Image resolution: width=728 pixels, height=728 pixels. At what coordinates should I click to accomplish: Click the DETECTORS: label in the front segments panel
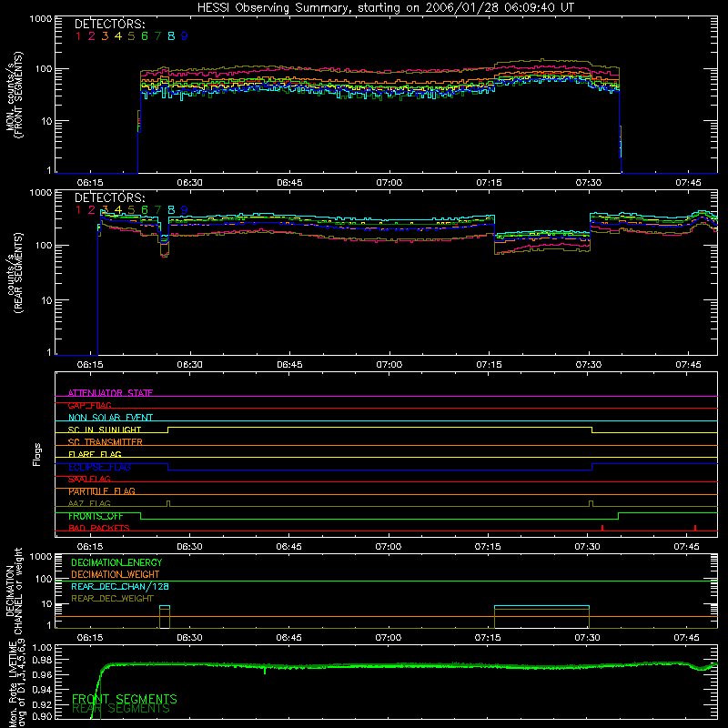[x=109, y=24]
